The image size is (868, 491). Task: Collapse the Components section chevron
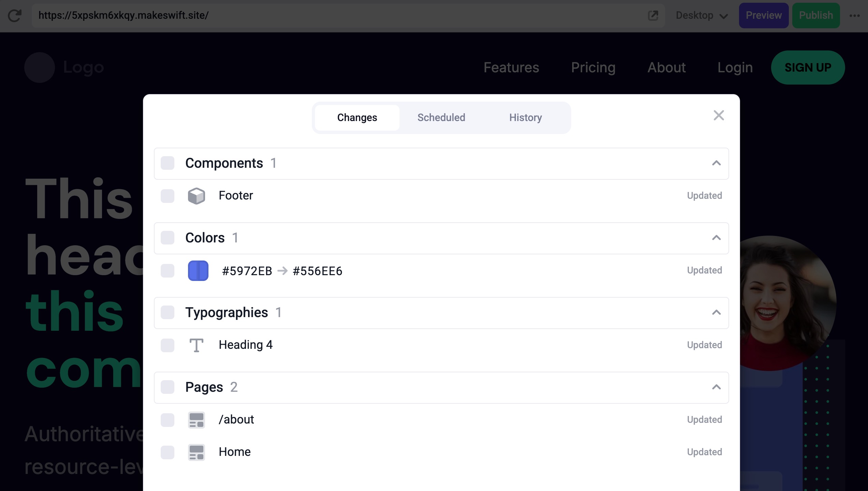pyautogui.click(x=716, y=163)
